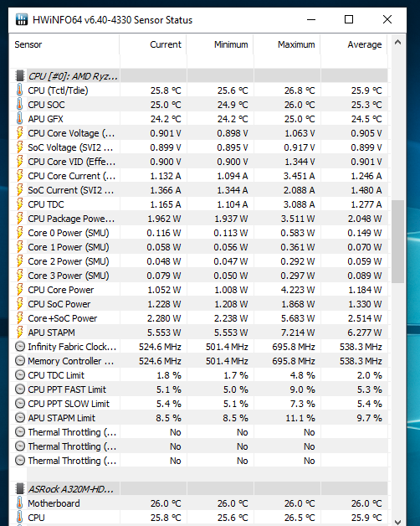Click the lightning icon for CPU TDC
Image resolution: width=420 pixels, height=526 pixels.
20,204
